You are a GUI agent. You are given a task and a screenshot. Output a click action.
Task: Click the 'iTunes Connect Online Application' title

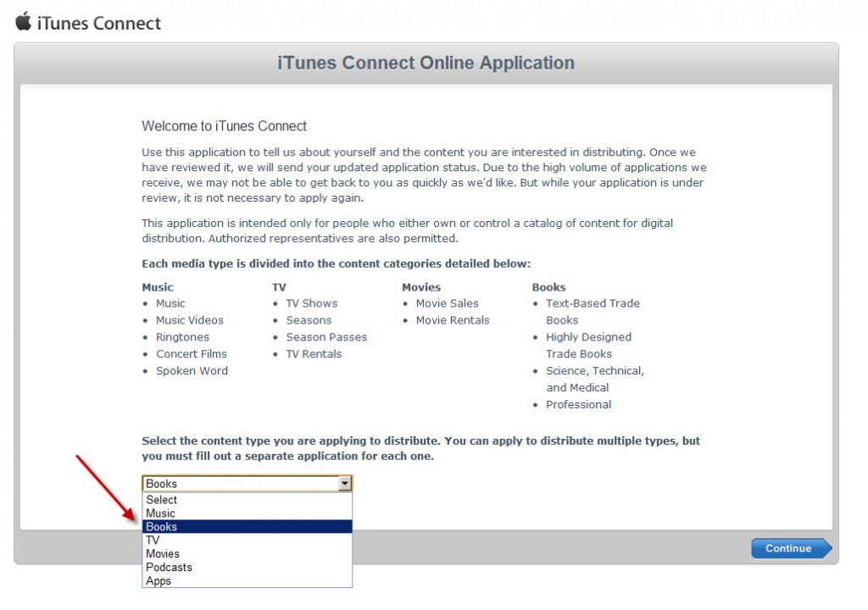coord(426,63)
